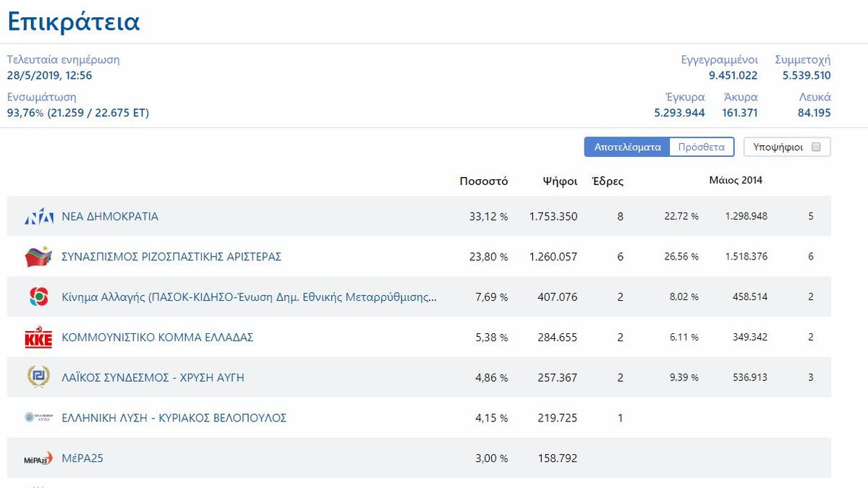Open ΚΟΜΜΟΥΝΙΣΤΙΚΟ ΚΟΜΜΑ ΕΛΛΑΔΑΣ link

158,338
